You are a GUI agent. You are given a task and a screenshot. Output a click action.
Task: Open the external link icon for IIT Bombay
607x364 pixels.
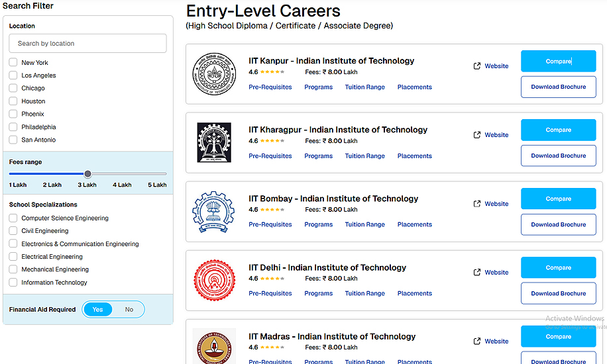[x=477, y=204]
